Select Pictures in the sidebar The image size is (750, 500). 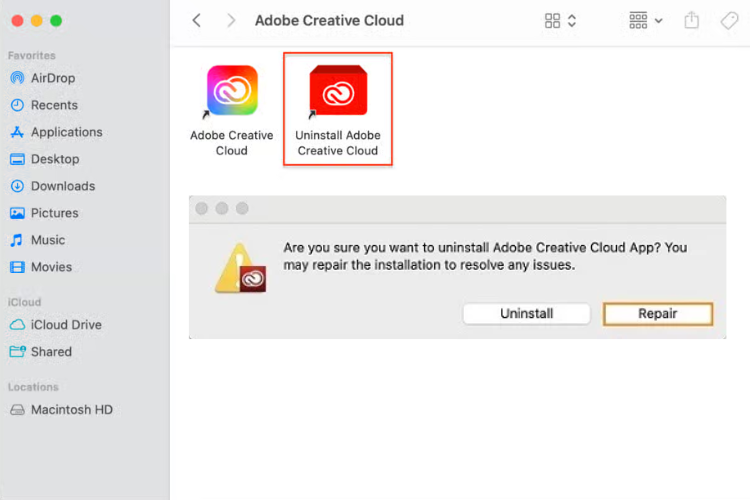(x=44, y=213)
